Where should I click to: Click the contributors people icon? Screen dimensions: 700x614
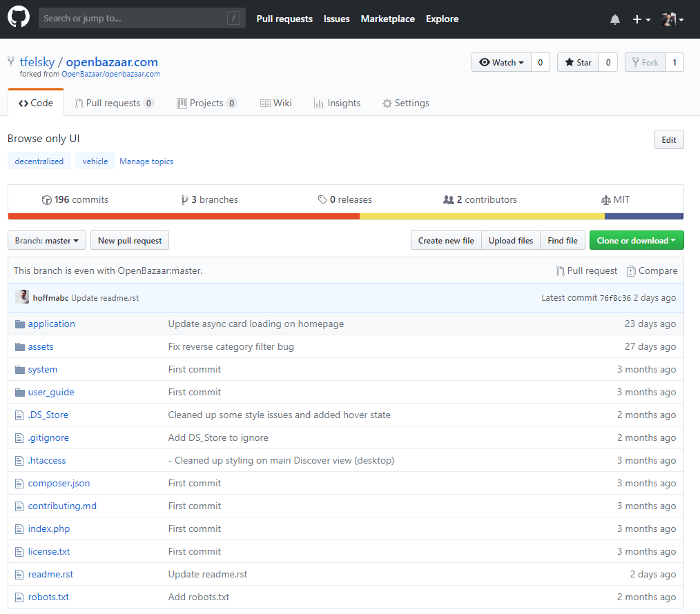coord(448,200)
